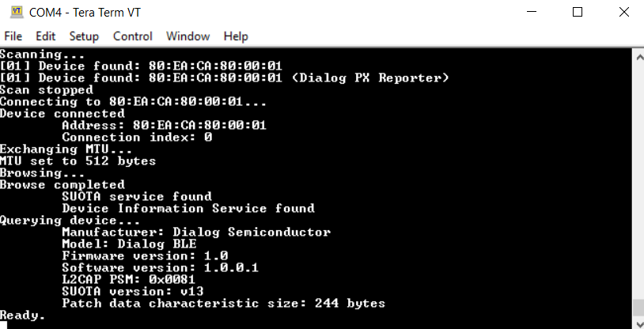Click the scrollbar up arrow
Screen dimensions: 644x329
tap(639, 57)
